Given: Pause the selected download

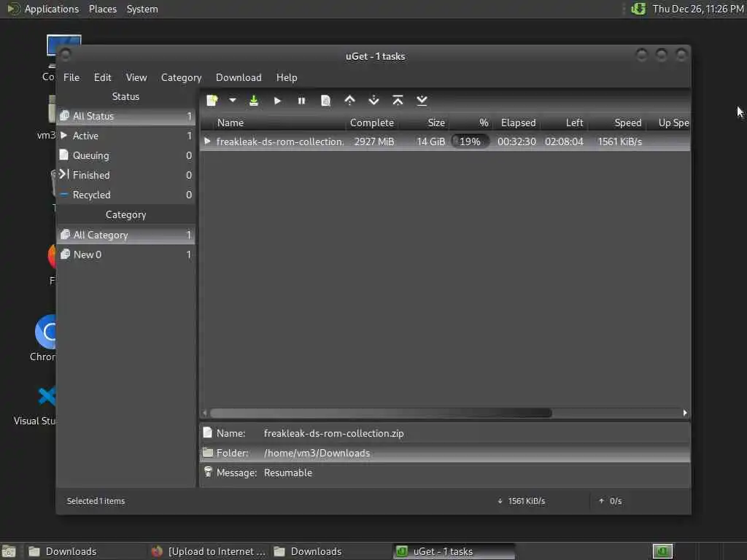Looking at the screenshot, I should pyautogui.click(x=301, y=101).
